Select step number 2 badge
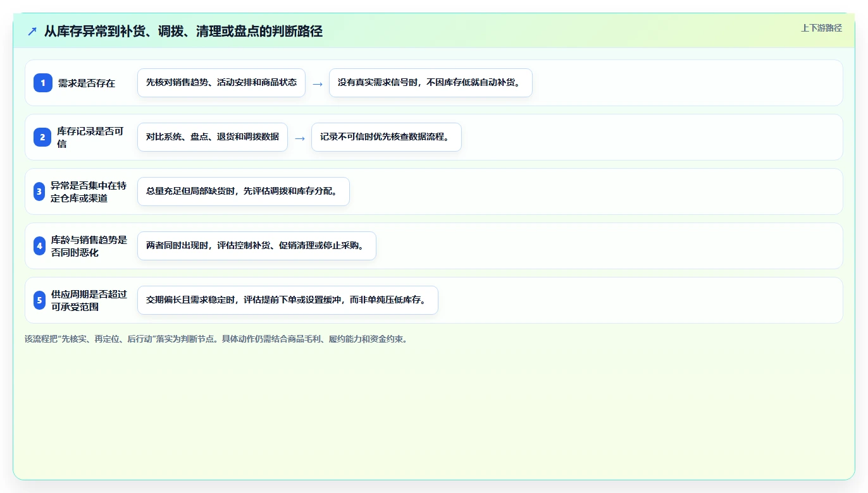The height and width of the screenshot is (493, 868). [x=42, y=137]
